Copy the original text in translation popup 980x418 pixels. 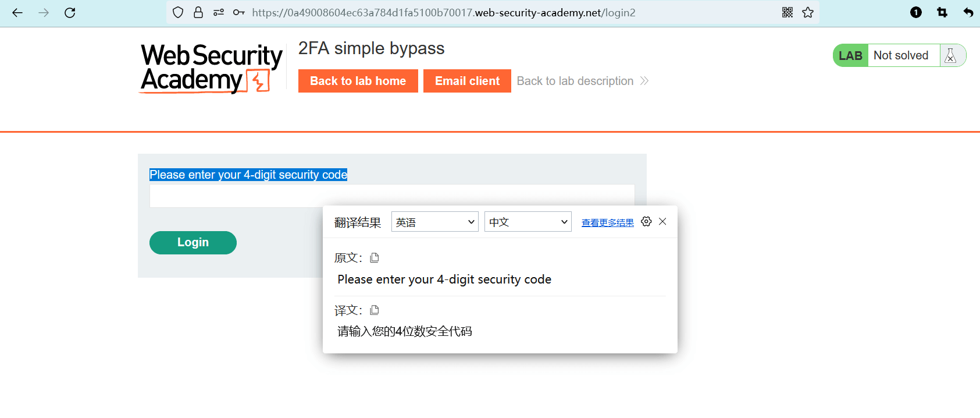375,258
